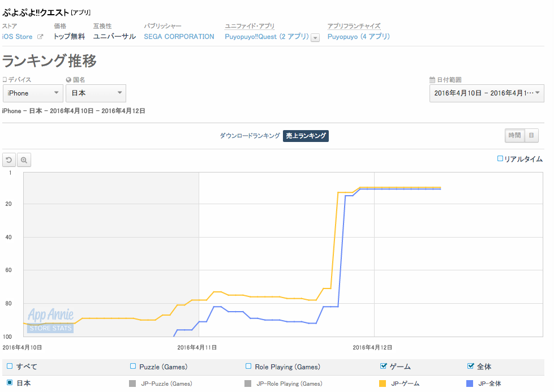Toggle the 日本 country checkbox
Screen dimensions: 554x392
click(x=10, y=382)
